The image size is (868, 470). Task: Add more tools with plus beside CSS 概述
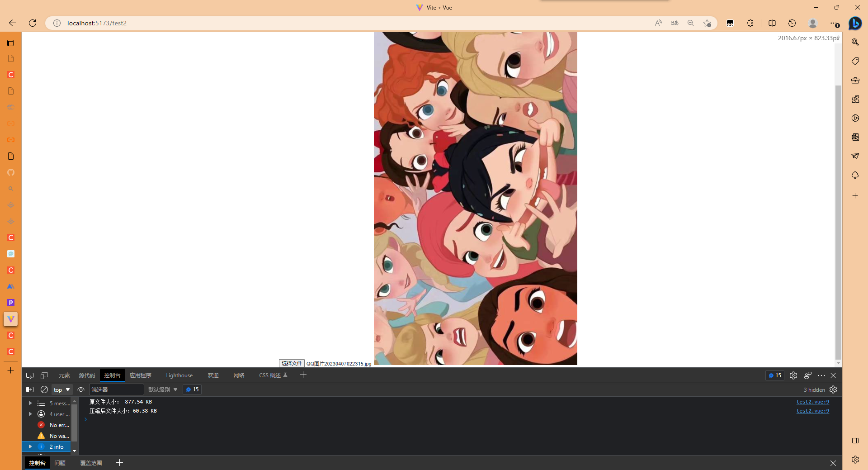click(303, 375)
